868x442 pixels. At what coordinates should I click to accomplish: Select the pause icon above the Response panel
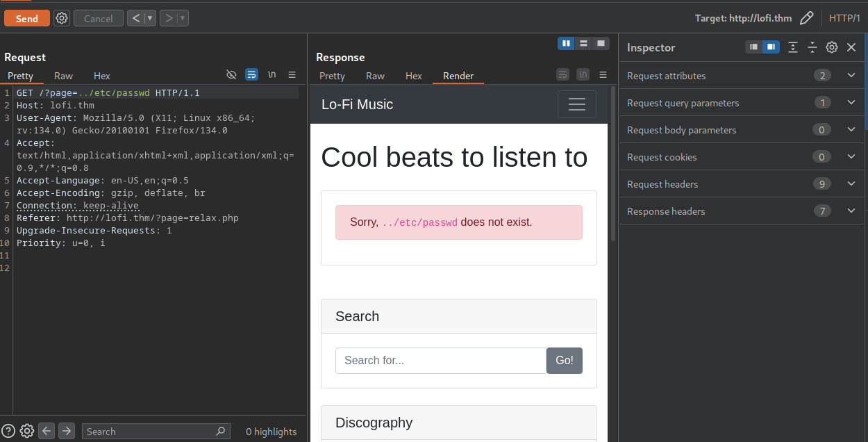[x=566, y=43]
